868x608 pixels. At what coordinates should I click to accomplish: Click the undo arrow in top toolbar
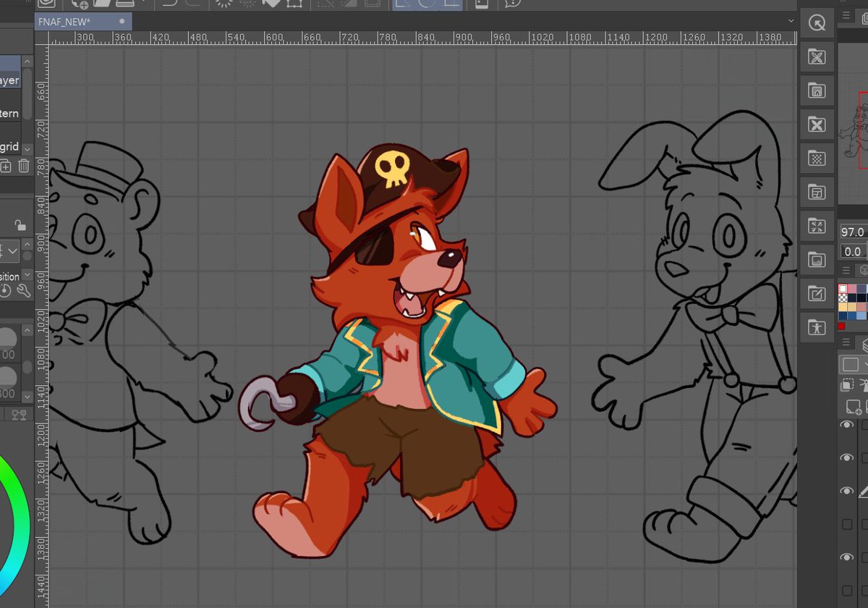click(x=171, y=4)
